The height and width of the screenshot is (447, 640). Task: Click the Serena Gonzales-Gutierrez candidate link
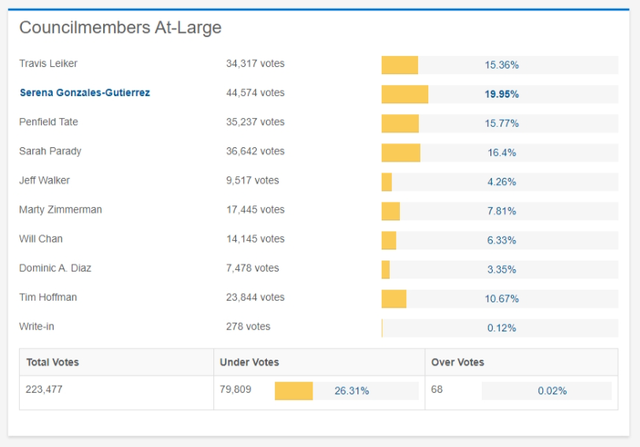click(85, 93)
